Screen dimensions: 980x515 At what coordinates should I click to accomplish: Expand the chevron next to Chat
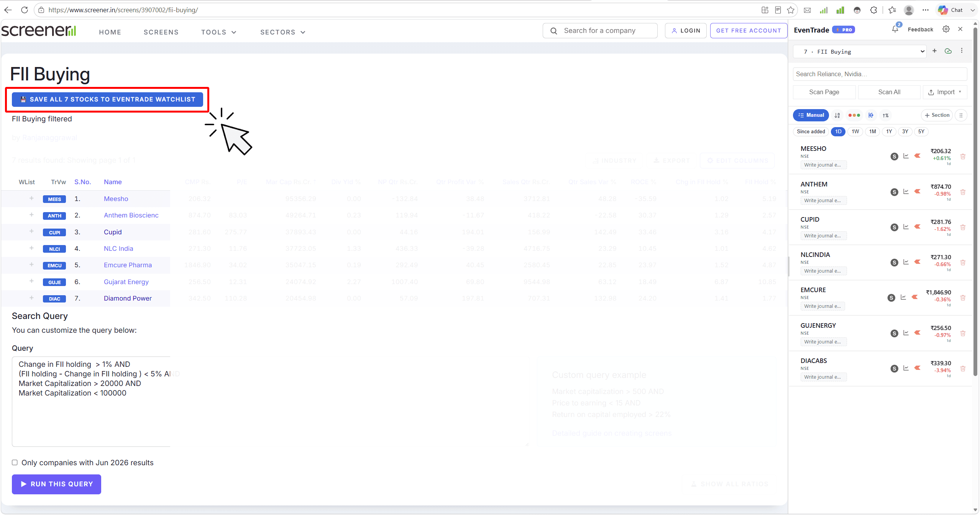pyautogui.click(x=973, y=10)
